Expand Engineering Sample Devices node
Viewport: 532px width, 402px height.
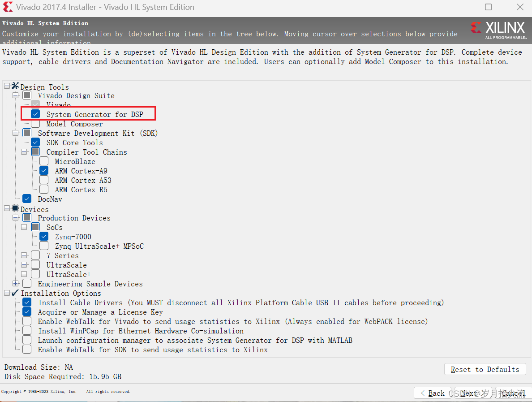coord(15,283)
